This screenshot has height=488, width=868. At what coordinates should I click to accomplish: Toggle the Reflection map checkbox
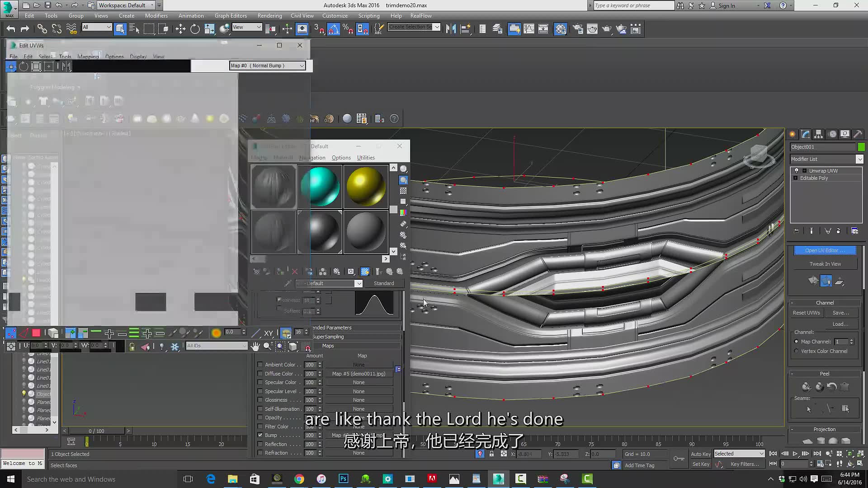260,444
